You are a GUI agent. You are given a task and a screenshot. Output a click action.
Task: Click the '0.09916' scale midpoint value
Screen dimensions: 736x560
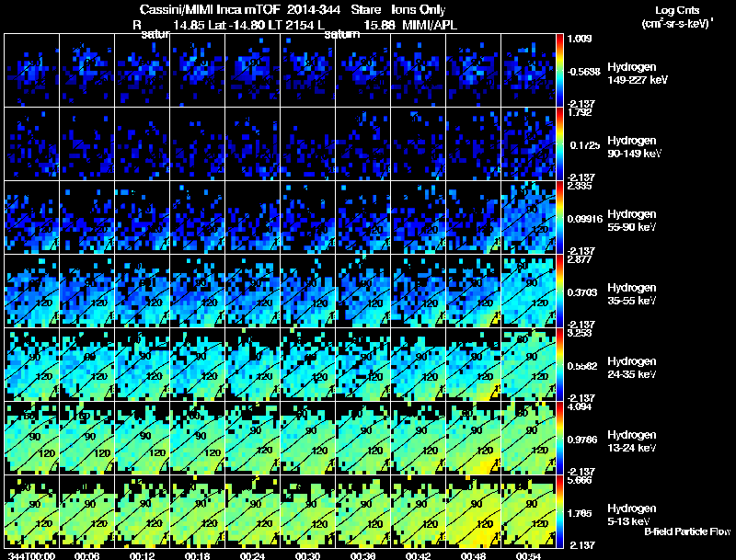(585, 219)
